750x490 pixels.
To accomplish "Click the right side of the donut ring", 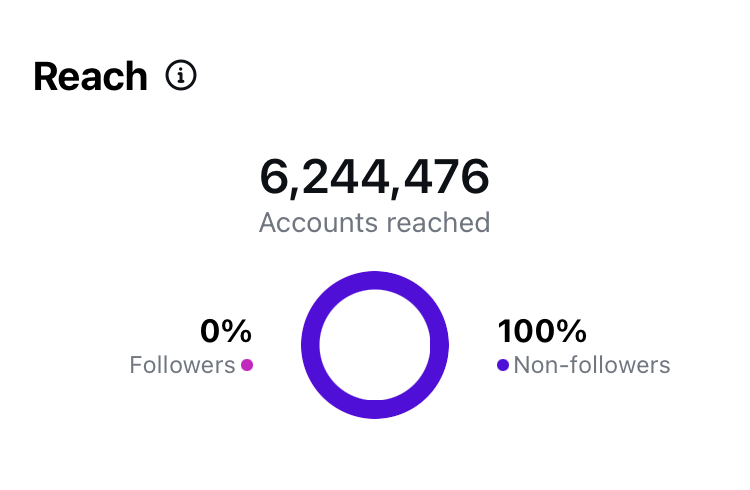I will pyautogui.click(x=440, y=345).
